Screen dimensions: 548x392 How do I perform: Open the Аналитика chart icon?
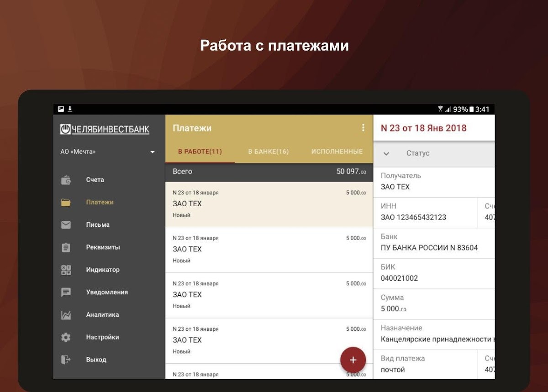coord(66,315)
